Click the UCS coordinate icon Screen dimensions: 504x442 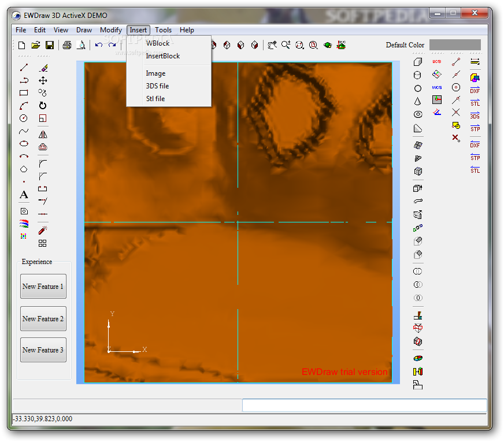437,61
